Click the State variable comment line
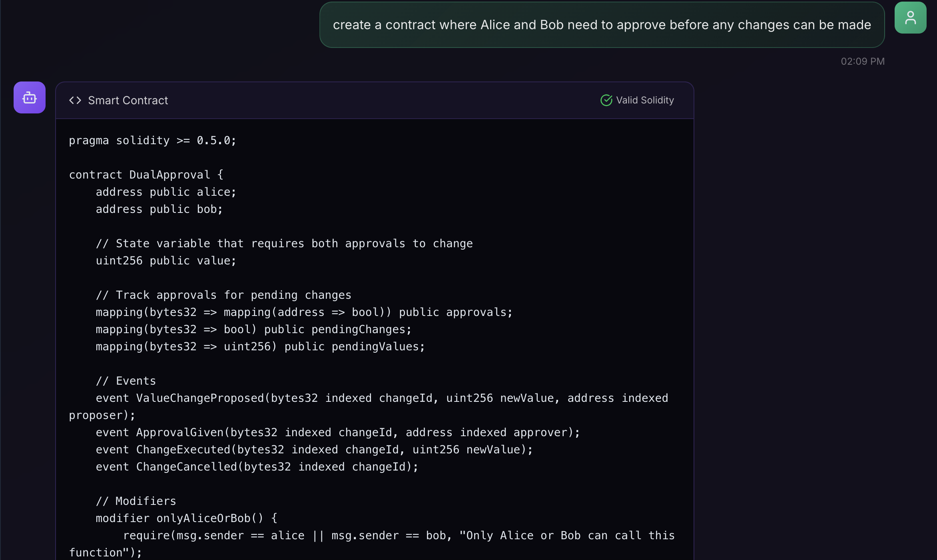The image size is (937, 560). click(284, 244)
